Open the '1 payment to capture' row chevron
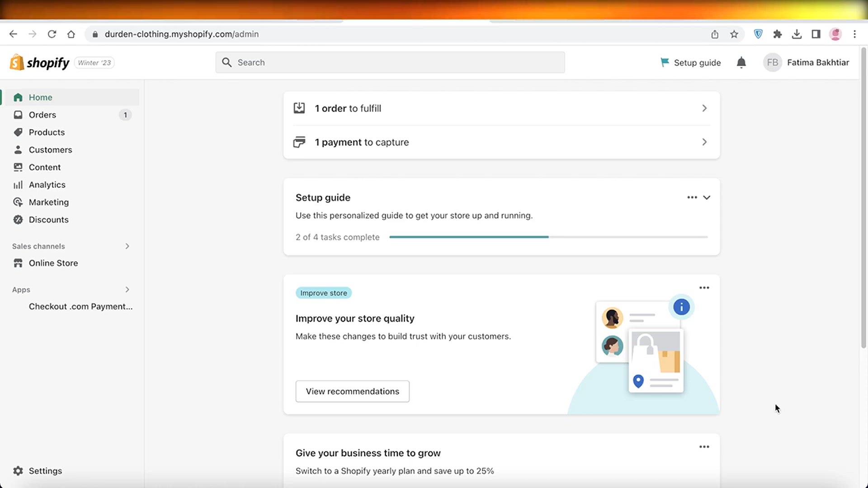The image size is (868, 488). click(704, 142)
